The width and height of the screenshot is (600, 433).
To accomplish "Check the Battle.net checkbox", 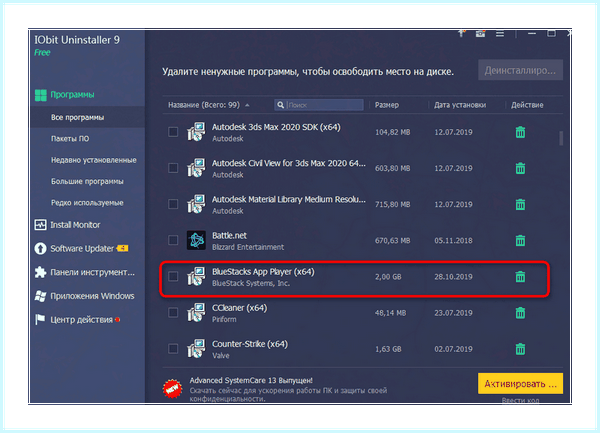I will coord(173,240).
